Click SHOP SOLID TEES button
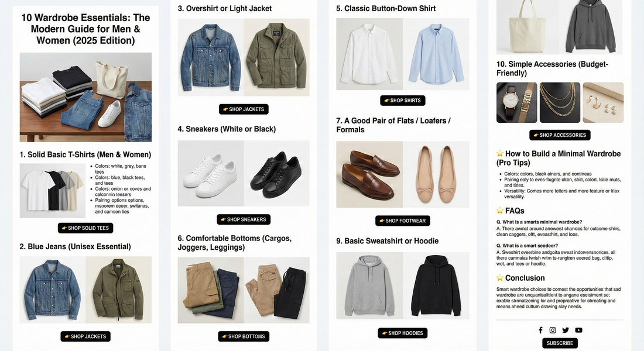 coord(85,228)
